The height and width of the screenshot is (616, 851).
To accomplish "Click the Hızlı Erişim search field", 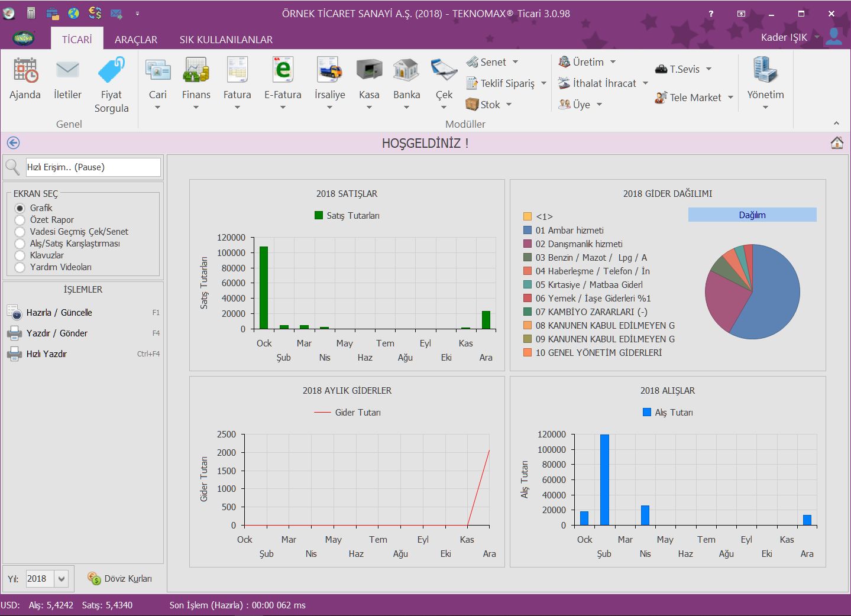I will [x=93, y=167].
